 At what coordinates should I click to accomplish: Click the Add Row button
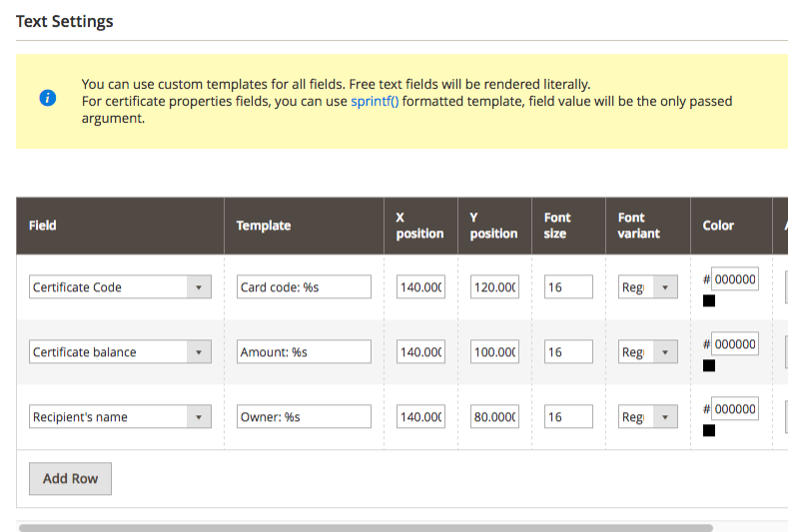coord(70,479)
